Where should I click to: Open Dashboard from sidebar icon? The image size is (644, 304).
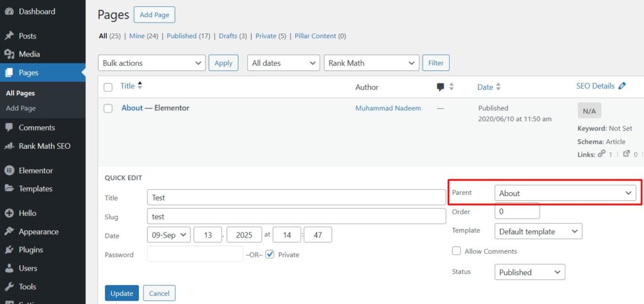click(x=9, y=11)
